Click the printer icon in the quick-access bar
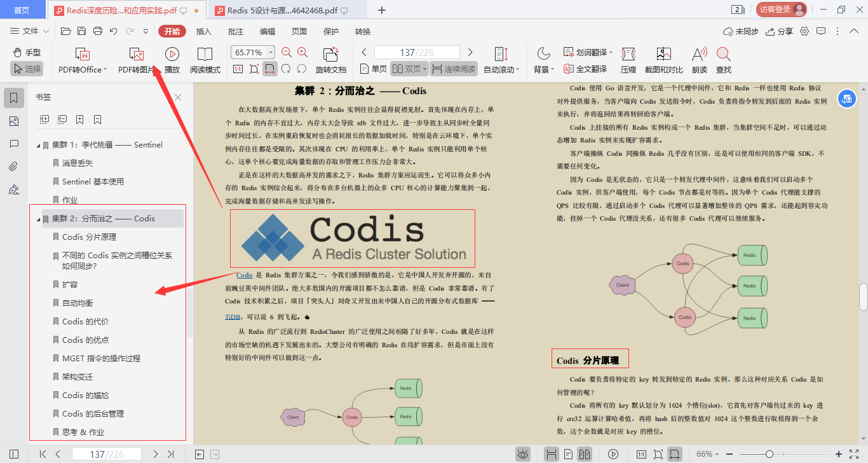Image resolution: width=868 pixels, height=463 pixels. [x=98, y=31]
